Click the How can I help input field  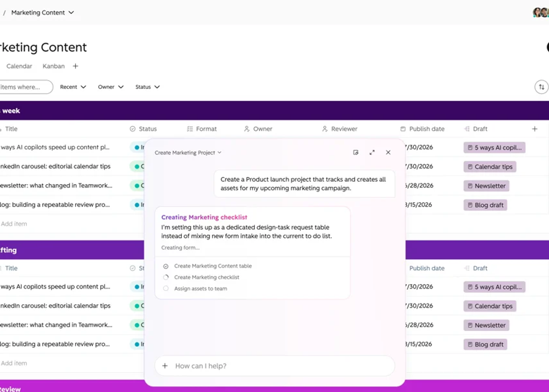coord(275,366)
